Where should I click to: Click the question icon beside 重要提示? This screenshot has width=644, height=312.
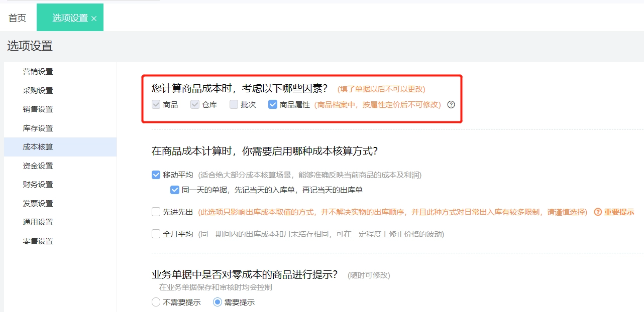tap(598, 212)
